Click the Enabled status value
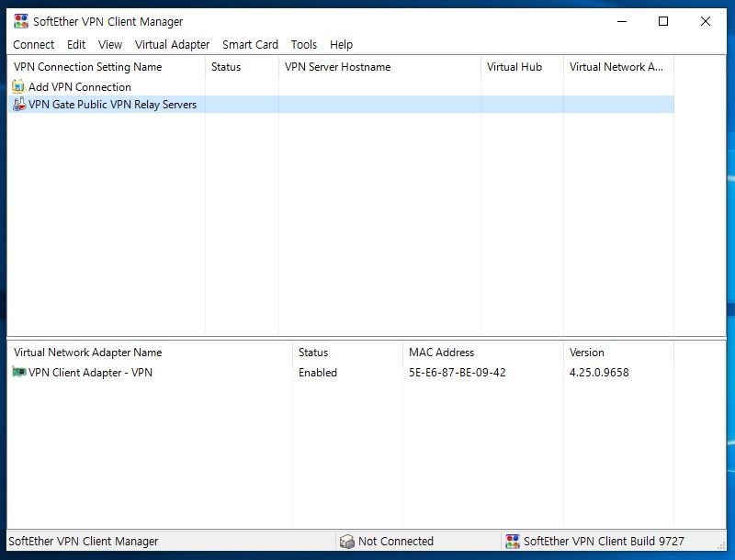The image size is (735, 560). click(x=318, y=372)
